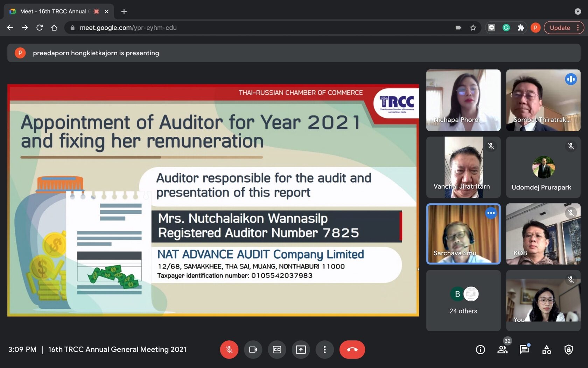Image resolution: width=588 pixels, height=368 pixels.
Task: Click the Present now screen-share button
Action: pyautogui.click(x=301, y=349)
